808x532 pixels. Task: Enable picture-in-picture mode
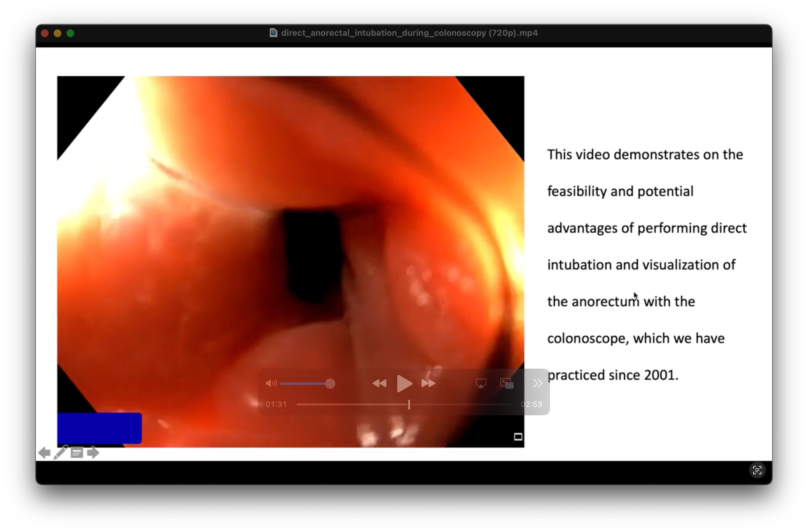(507, 383)
